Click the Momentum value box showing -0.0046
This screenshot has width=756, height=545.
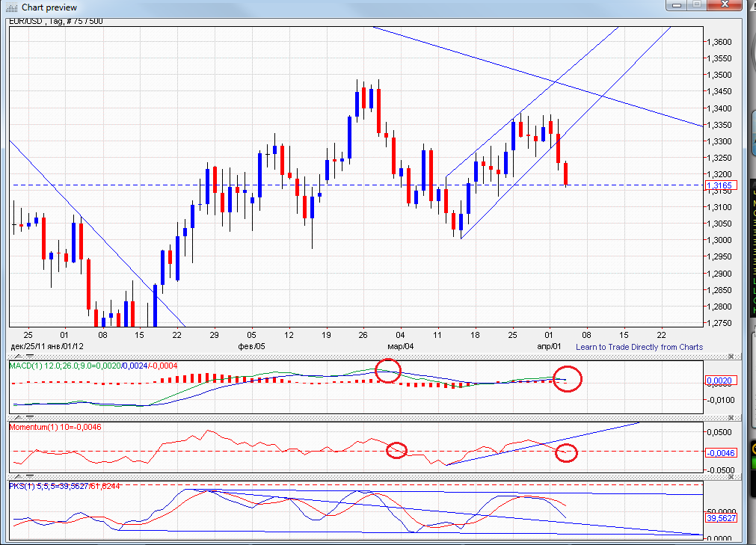[719, 452]
